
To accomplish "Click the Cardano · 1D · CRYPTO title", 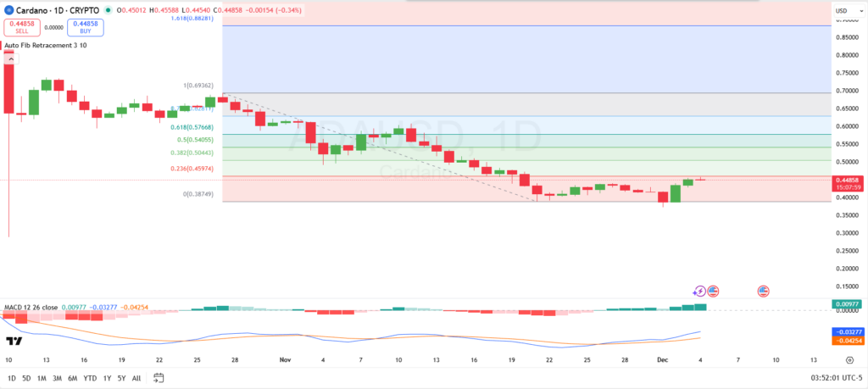I will coord(57,10).
